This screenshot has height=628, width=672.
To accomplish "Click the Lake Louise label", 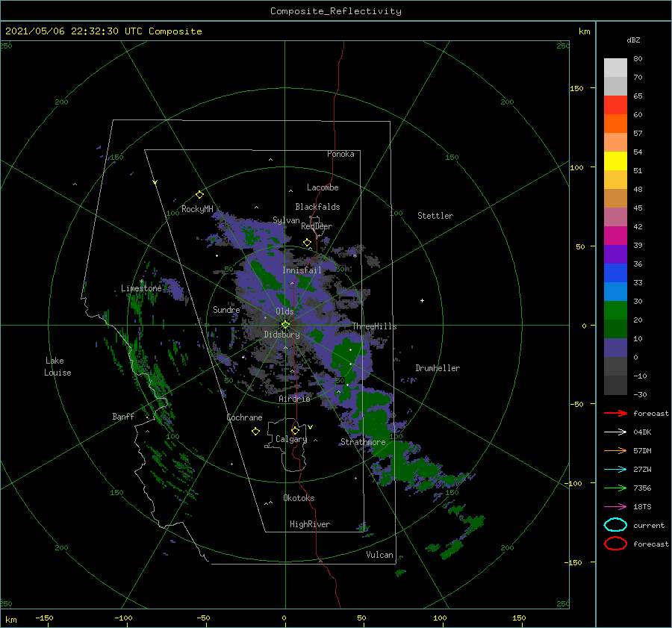I will tap(57, 367).
